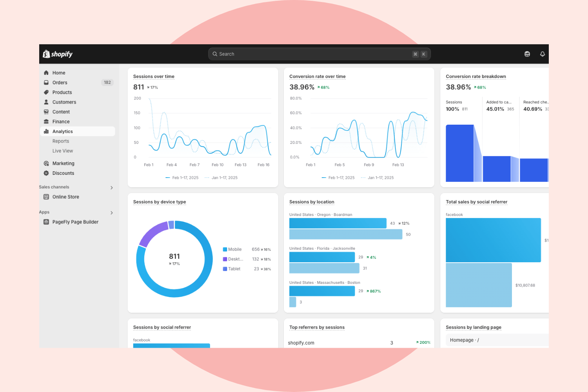588x392 pixels.
Task: Open Sessions over time report title
Action: (x=154, y=76)
